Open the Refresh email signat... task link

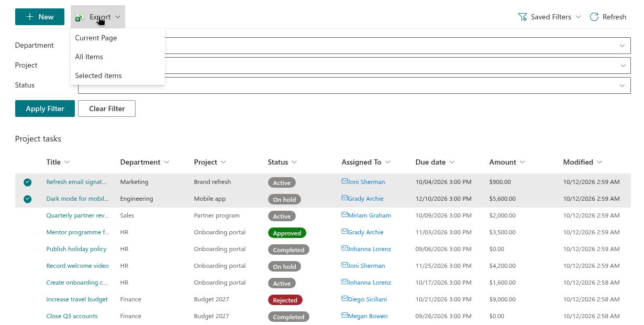pyautogui.click(x=76, y=182)
